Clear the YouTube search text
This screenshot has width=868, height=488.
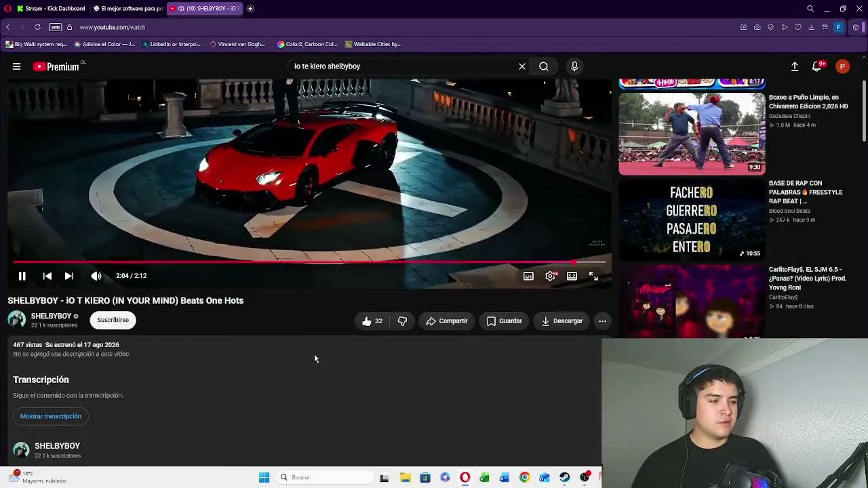[x=522, y=66]
